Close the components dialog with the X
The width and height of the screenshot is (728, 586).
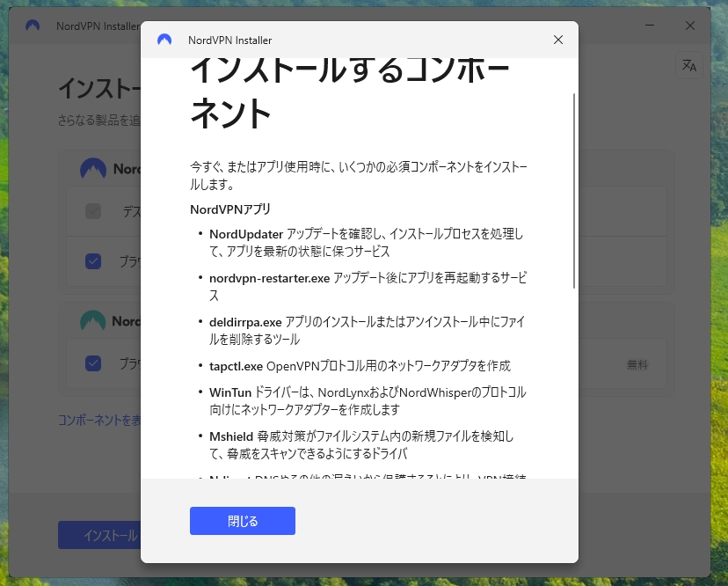[x=558, y=40]
